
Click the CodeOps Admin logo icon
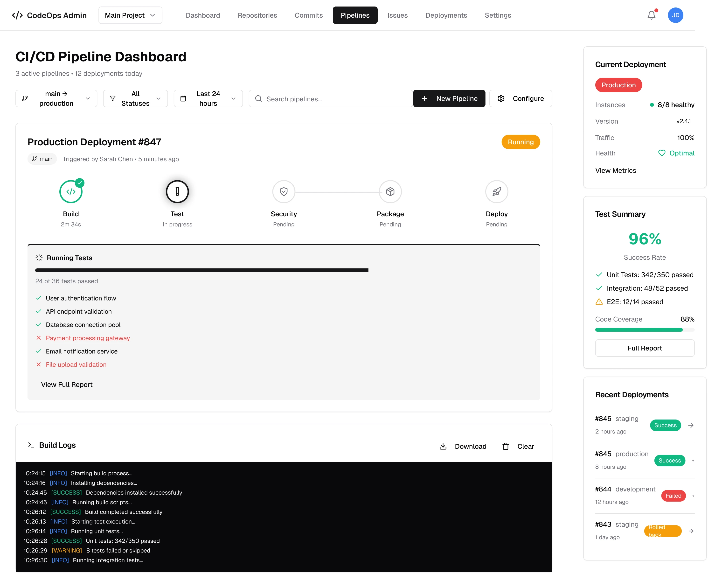pyautogui.click(x=17, y=15)
